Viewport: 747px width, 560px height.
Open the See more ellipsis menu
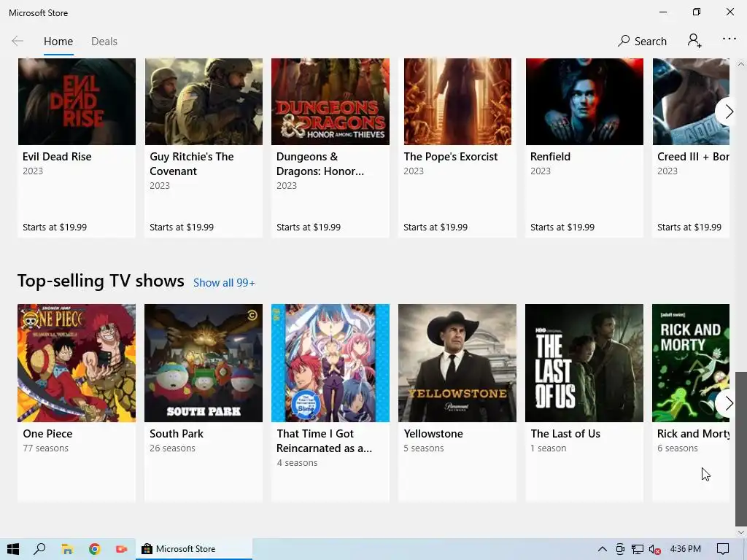tap(729, 39)
